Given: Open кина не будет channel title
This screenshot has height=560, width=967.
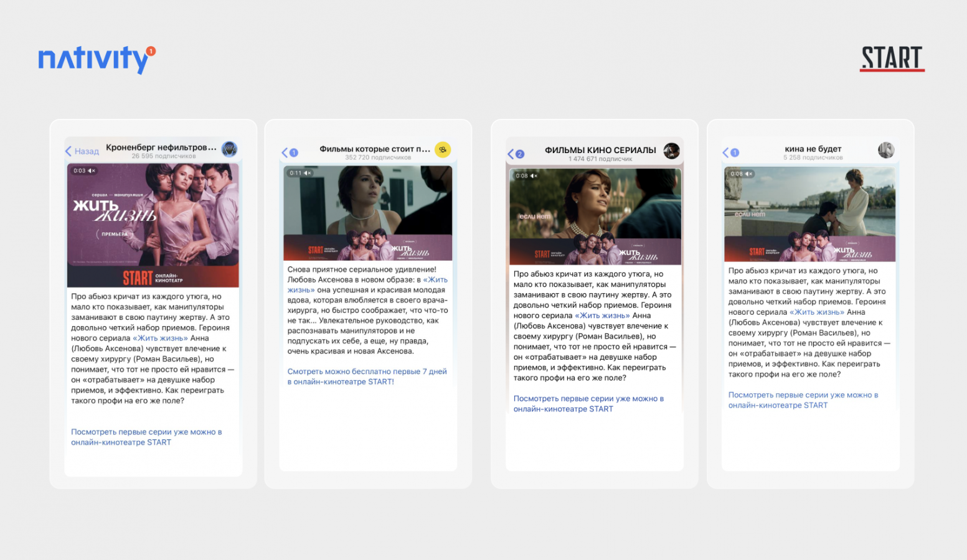Looking at the screenshot, I should (813, 149).
